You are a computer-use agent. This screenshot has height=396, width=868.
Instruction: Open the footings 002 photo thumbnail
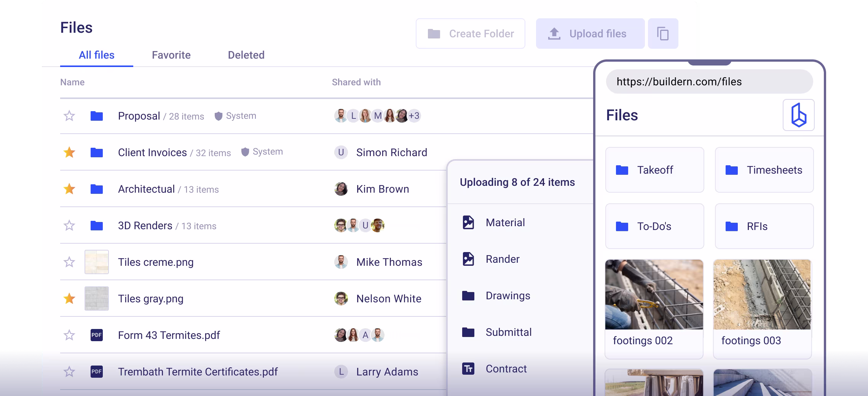[x=654, y=294]
